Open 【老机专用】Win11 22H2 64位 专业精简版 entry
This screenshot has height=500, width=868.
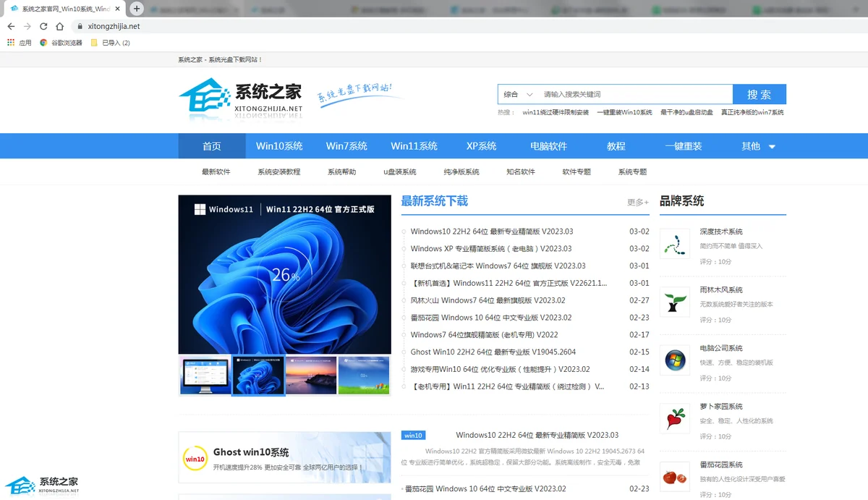(x=507, y=386)
